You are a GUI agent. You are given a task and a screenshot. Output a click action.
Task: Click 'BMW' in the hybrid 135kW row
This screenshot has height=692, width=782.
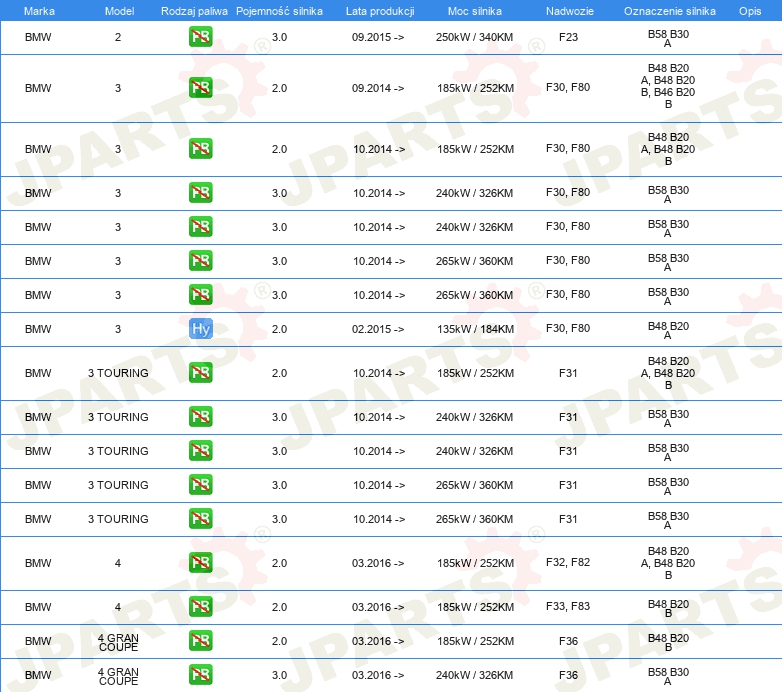(x=38, y=329)
